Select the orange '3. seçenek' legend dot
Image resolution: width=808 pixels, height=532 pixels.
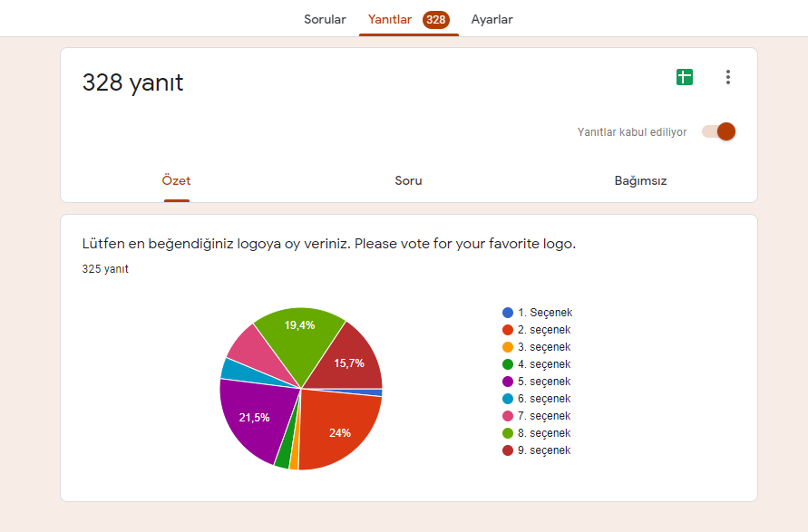[x=508, y=347]
